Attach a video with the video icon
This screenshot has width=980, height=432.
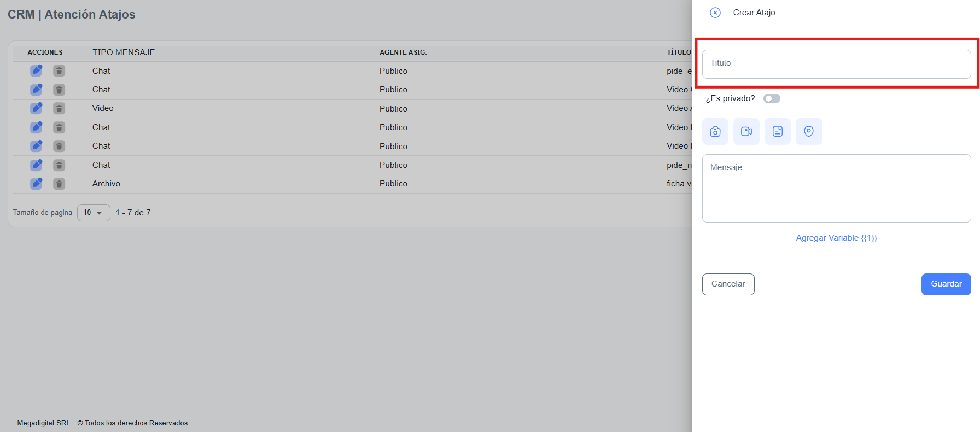[x=746, y=132]
